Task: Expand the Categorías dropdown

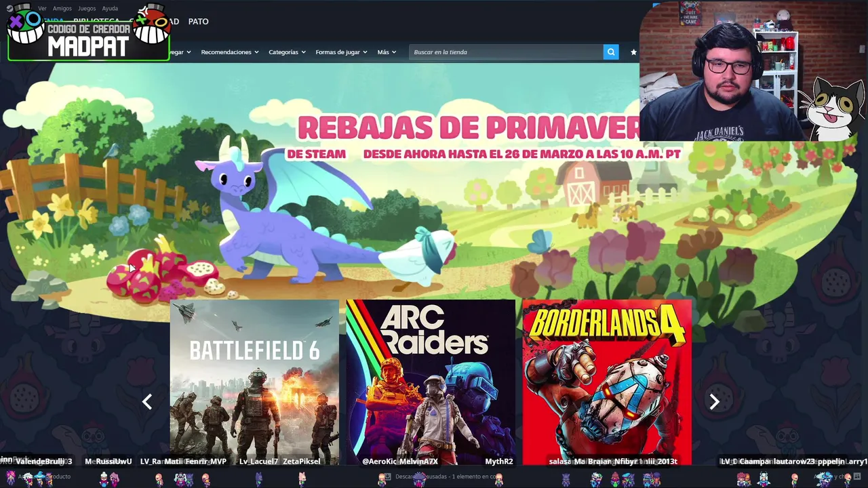Action: point(287,52)
